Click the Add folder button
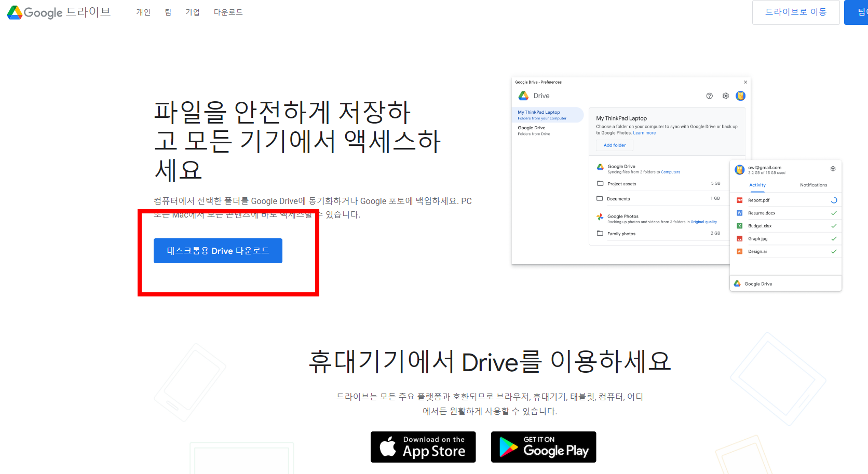 coord(614,145)
